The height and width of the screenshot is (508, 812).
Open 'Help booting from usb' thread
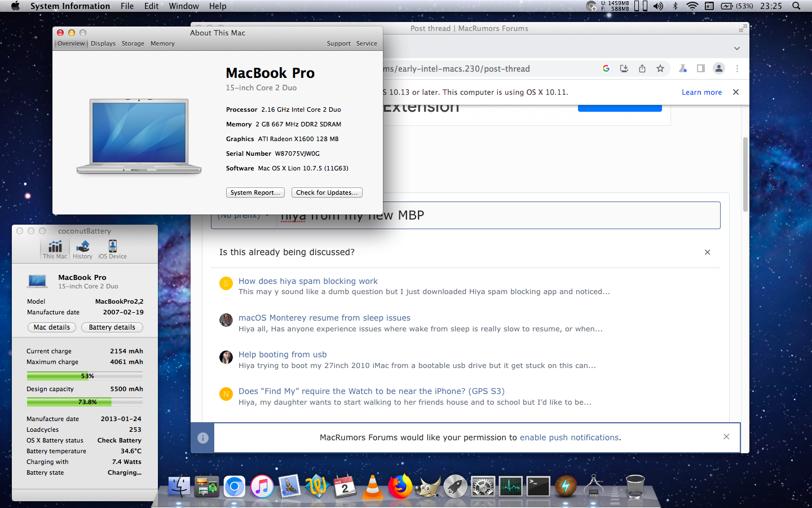(x=283, y=354)
